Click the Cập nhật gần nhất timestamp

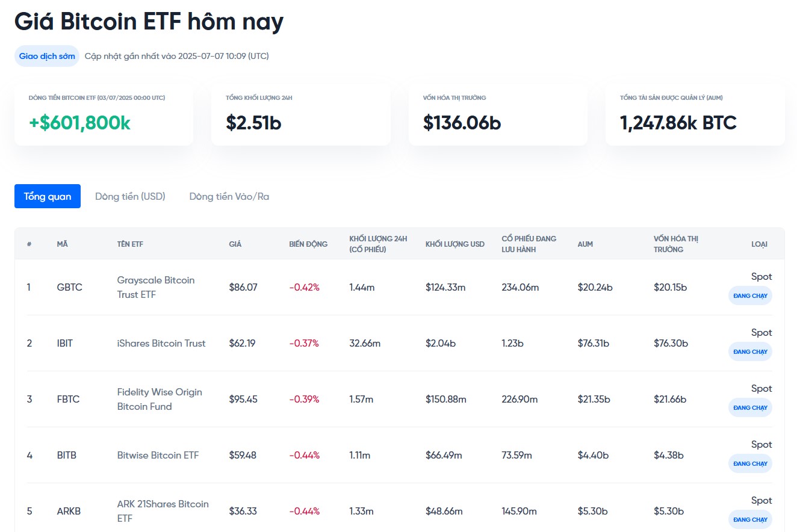(x=177, y=56)
